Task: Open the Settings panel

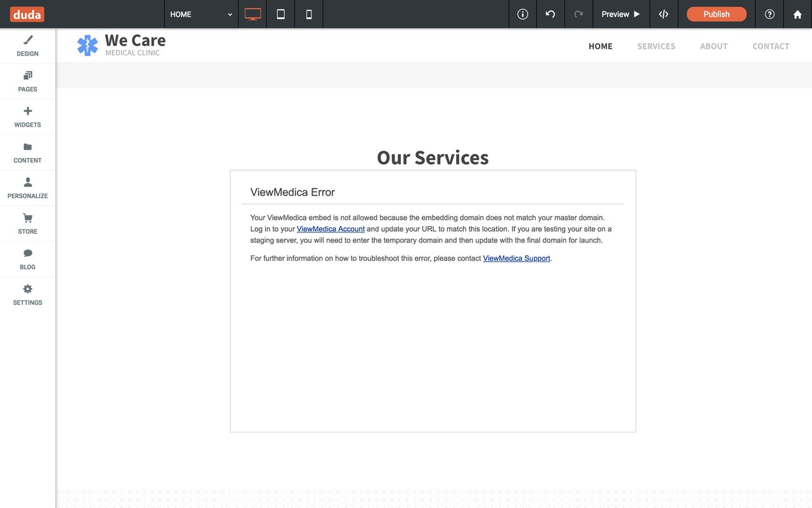Action: (27, 293)
